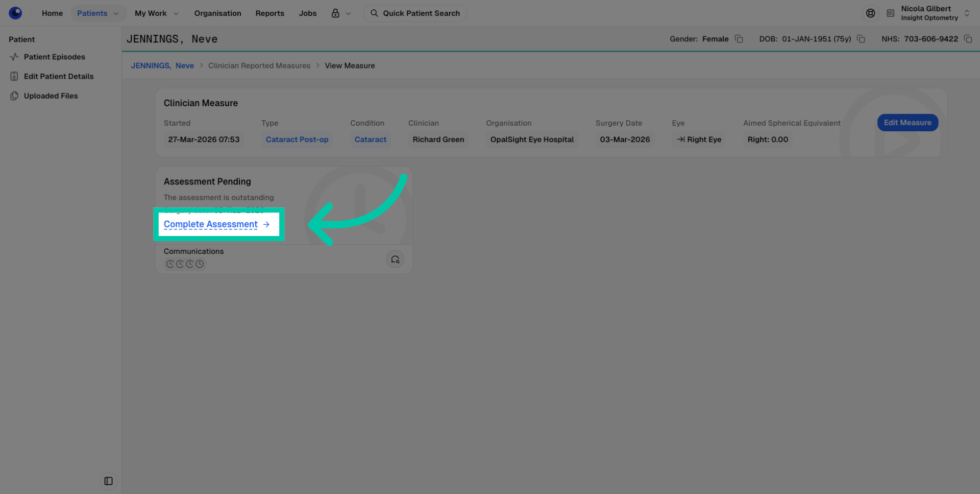980x494 pixels.
Task: Click the Quick Patient Search magnifier icon
Action: click(x=374, y=13)
